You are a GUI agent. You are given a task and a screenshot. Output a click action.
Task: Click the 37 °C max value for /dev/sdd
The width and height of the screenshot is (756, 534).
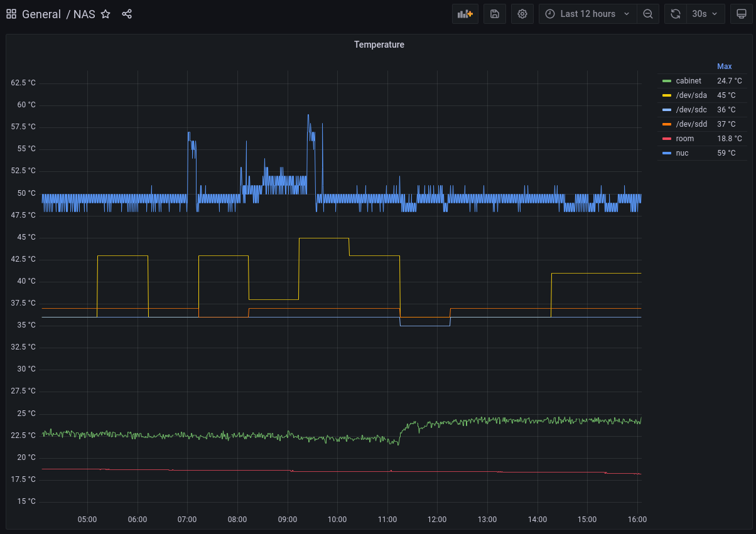(726, 124)
